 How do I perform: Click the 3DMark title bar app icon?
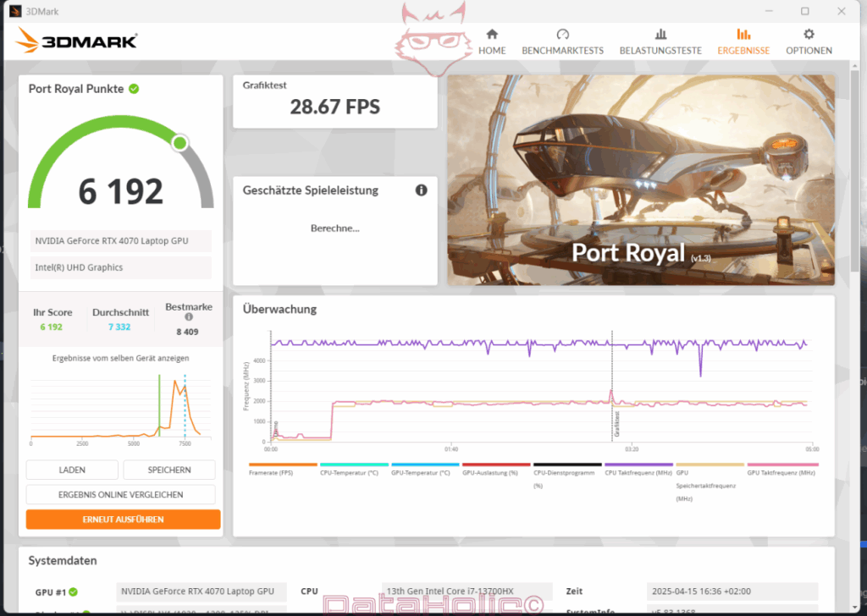[15, 11]
